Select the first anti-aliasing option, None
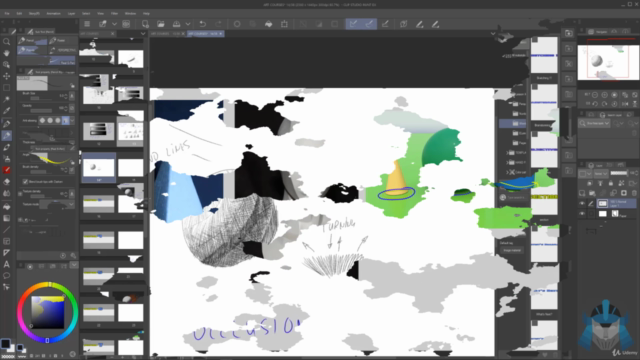Viewport: 640px width, 360px height. 42,120
